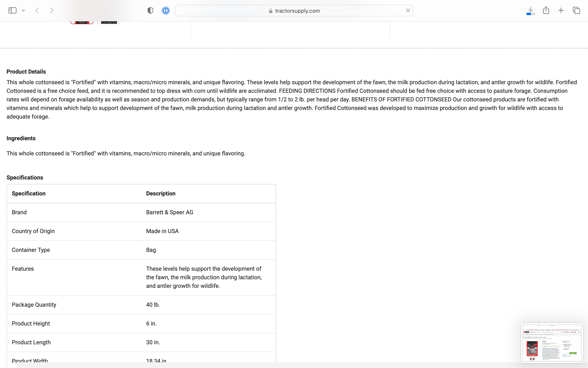The width and height of the screenshot is (588, 368).
Task: Select the Country of Origin label
Action: pyautogui.click(x=33, y=231)
